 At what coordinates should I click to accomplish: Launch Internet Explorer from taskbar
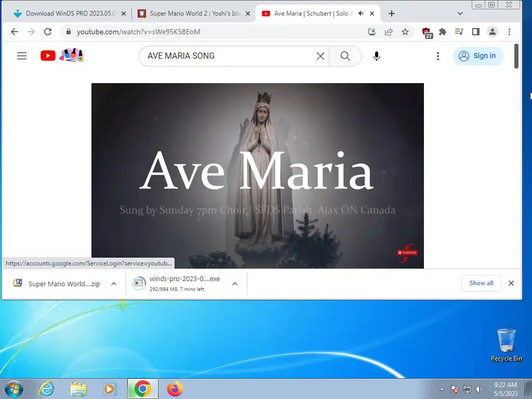46,389
